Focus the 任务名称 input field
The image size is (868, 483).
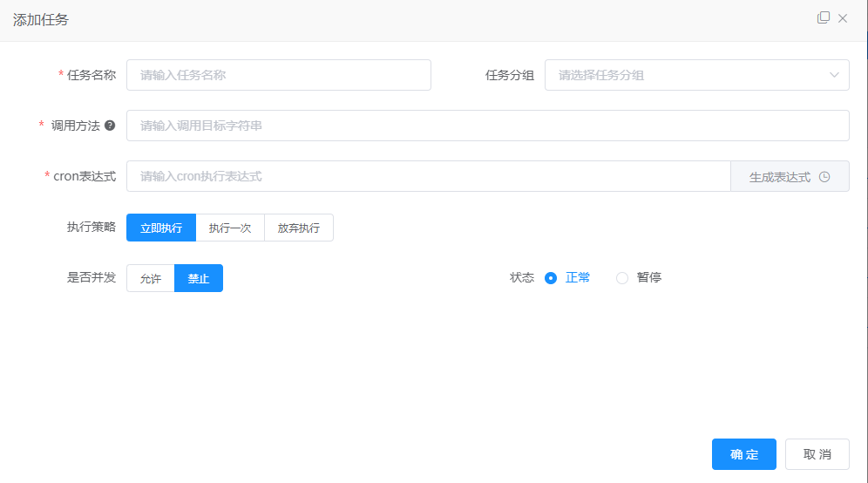[279, 75]
